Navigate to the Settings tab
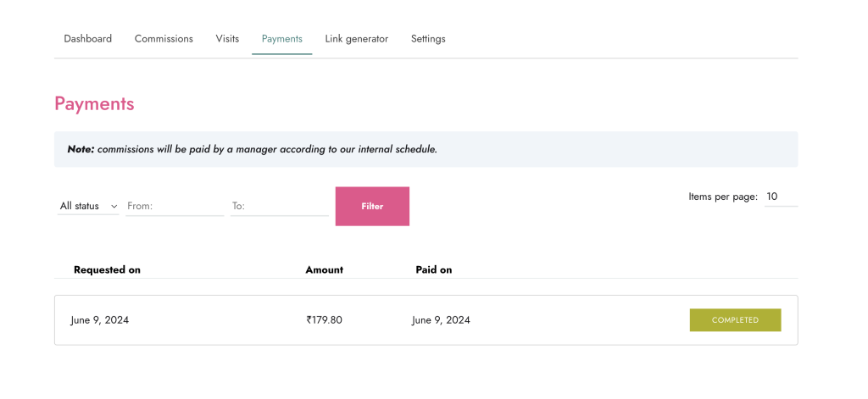Screen dimensions: 868x399 [x=428, y=39]
